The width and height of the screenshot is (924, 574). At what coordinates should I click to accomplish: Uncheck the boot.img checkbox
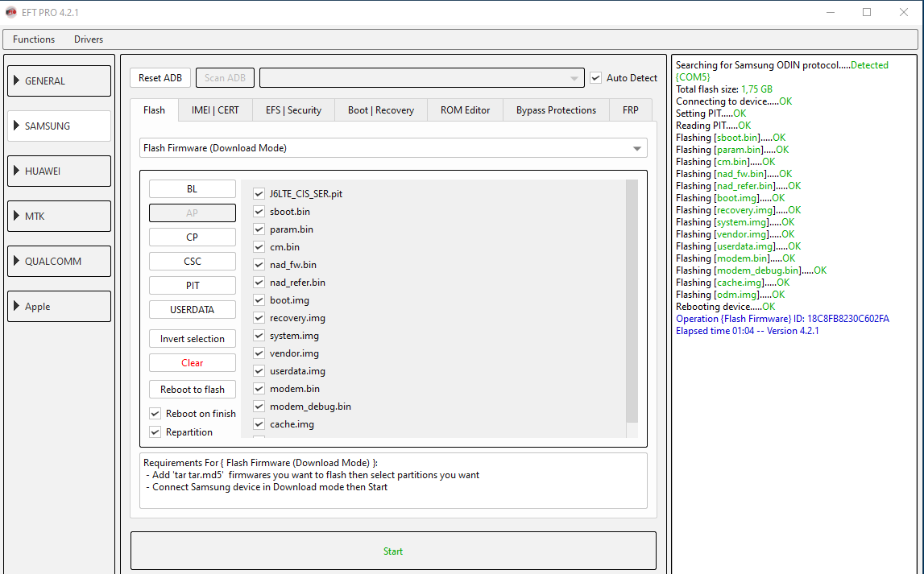[x=259, y=299]
